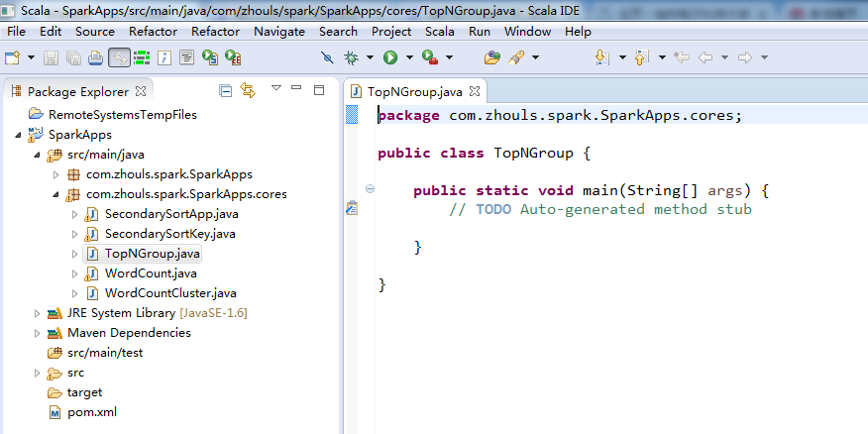Open the External Tools dropdown arrow
The image size is (868, 434).
point(449,57)
